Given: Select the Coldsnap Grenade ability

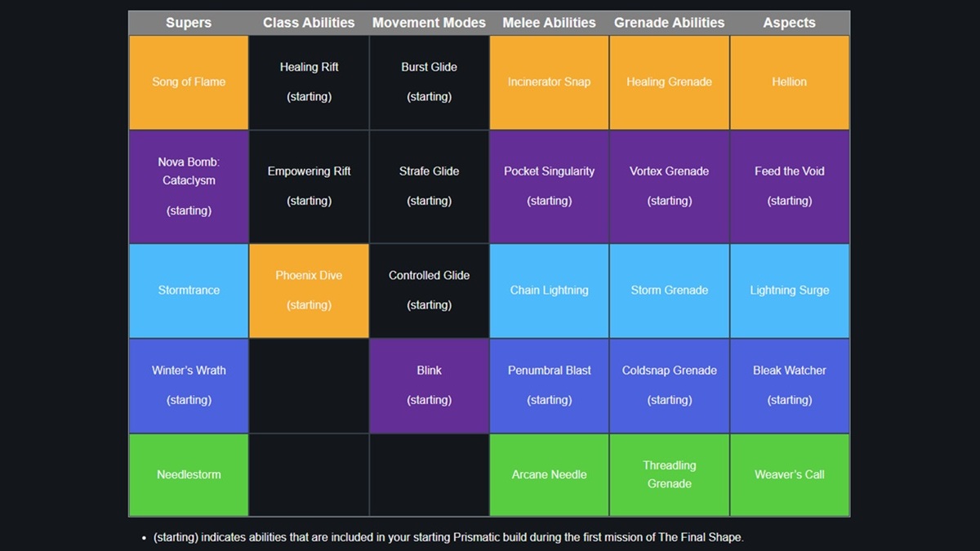Looking at the screenshot, I should [669, 385].
